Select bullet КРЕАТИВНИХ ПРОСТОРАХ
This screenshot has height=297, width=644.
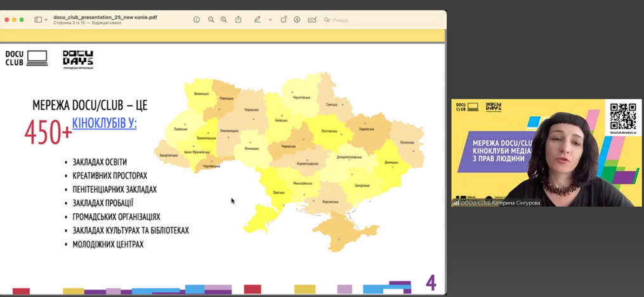point(110,176)
